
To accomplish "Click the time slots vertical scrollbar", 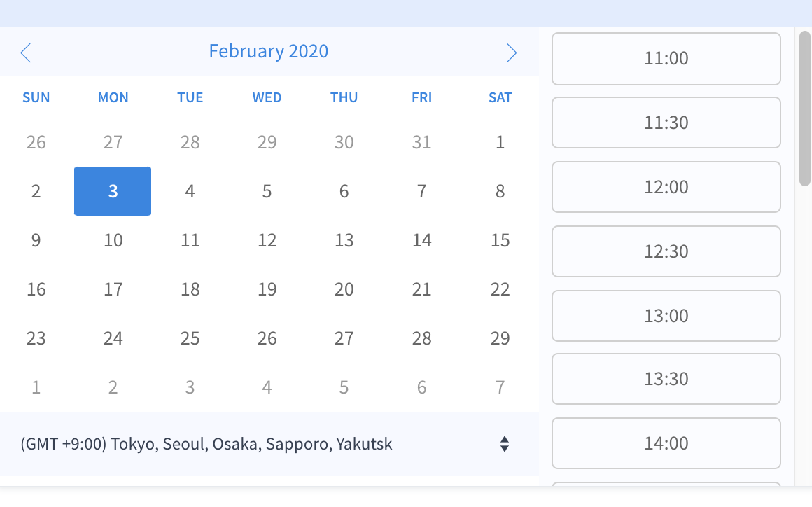I will (804, 109).
